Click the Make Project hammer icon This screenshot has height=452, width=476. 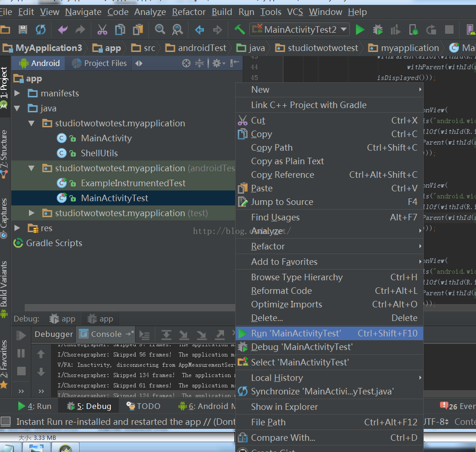pos(239,30)
